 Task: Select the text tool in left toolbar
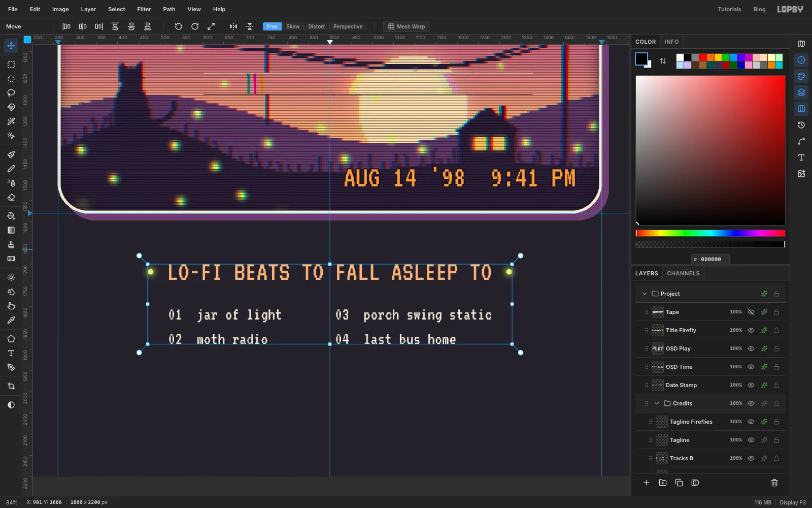[x=11, y=353]
